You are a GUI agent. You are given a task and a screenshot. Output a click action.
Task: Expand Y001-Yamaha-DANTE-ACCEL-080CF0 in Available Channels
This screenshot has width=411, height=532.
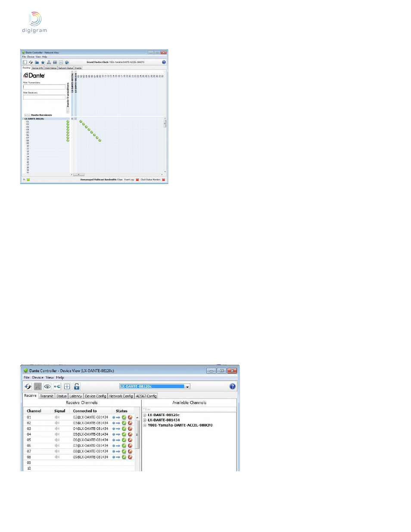(145, 425)
